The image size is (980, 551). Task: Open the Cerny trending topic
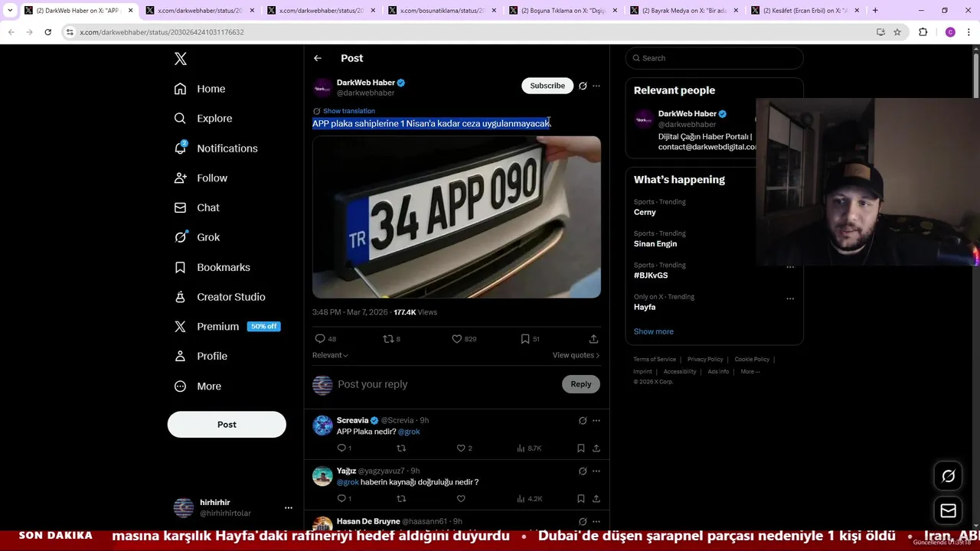point(645,213)
